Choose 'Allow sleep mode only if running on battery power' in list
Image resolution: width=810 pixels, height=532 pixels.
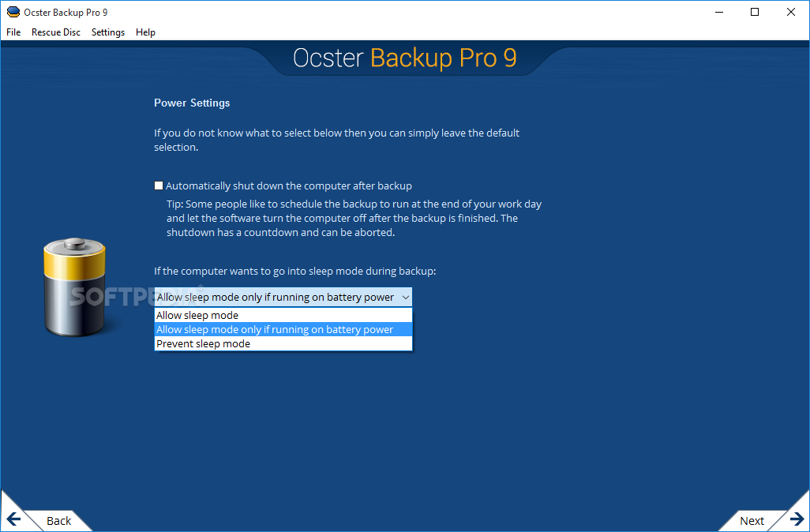tap(283, 329)
